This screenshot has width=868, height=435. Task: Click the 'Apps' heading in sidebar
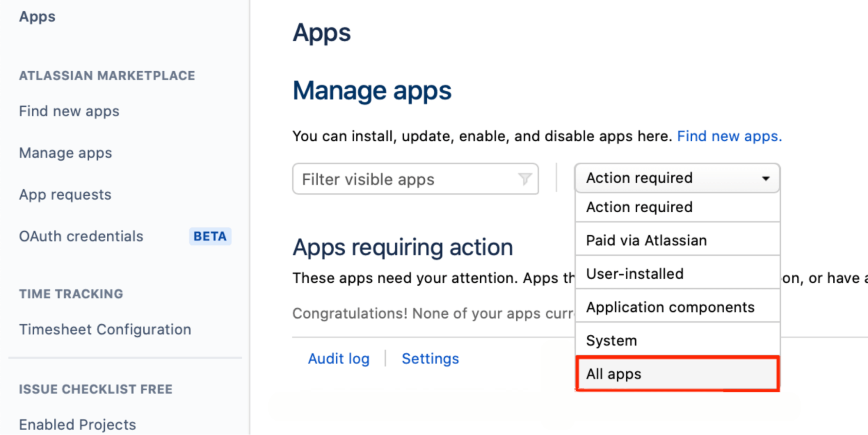pos(37,16)
